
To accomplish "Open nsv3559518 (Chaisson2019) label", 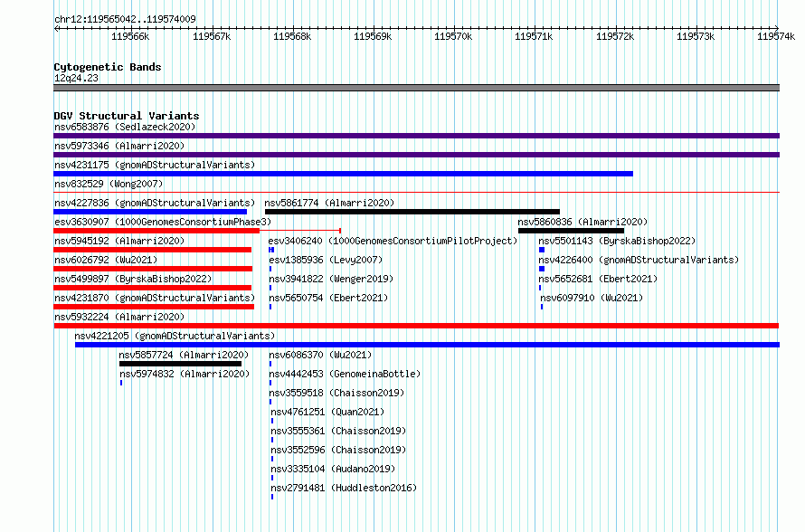I will [336, 393].
